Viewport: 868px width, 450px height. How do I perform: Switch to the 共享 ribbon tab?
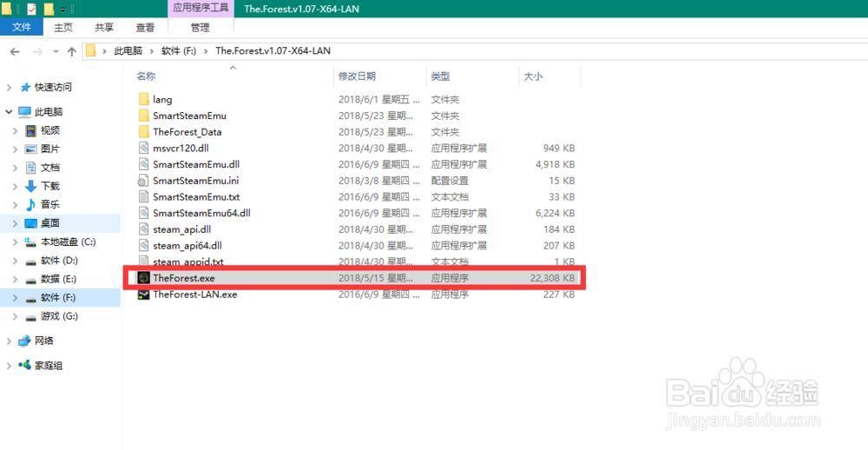(x=104, y=27)
